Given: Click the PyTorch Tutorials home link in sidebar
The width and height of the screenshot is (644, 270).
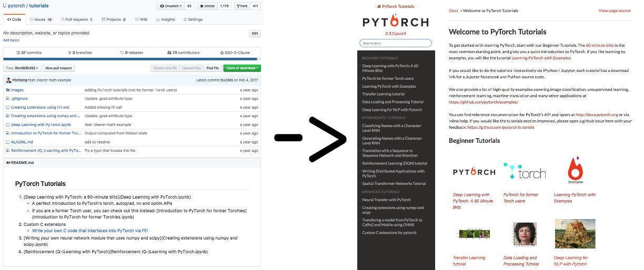Looking at the screenshot, I should pyautogui.click(x=396, y=6).
